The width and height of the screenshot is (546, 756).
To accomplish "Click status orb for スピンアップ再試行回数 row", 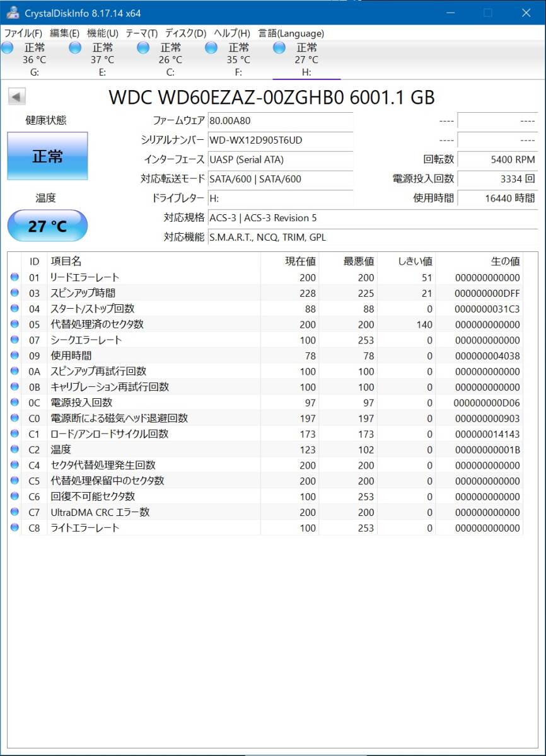I will (x=15, y=372).
